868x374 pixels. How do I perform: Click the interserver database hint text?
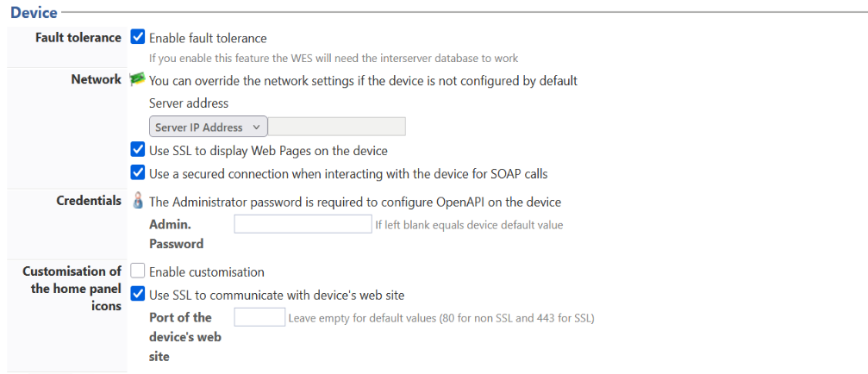(334, 59)
